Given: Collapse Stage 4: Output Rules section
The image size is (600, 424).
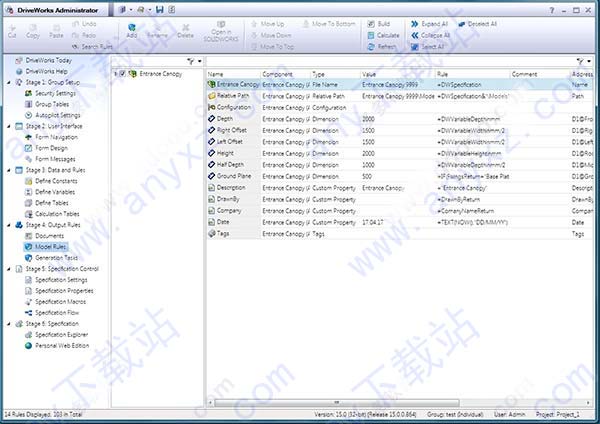Looking at the screenshot, I should pyautogui.click(x=9, y=225).
